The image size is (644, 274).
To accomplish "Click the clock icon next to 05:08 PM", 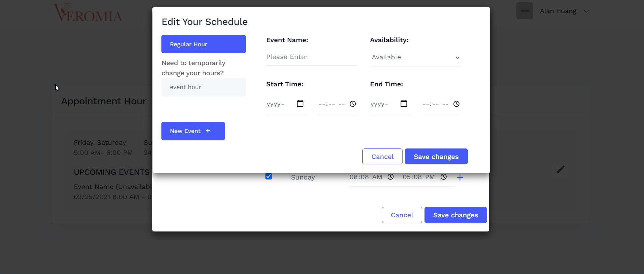I will [x=444, y=177].
